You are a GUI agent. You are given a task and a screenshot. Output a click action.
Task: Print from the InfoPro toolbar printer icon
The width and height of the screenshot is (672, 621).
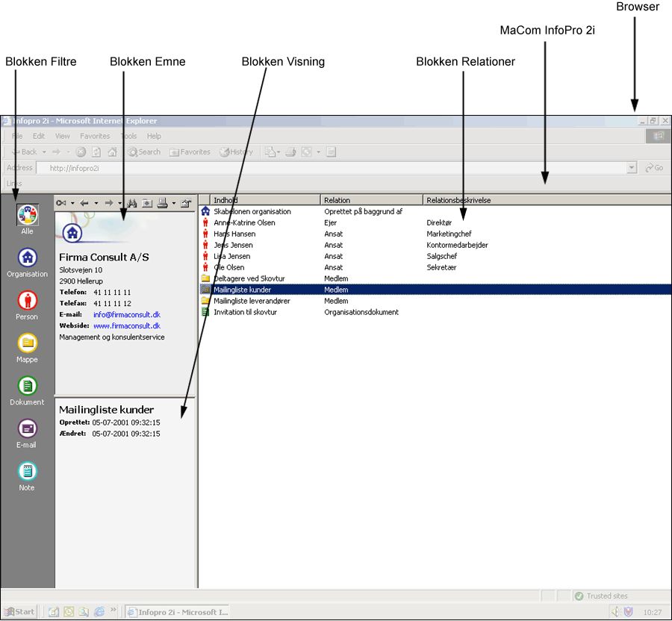click(x=163, y=203)
